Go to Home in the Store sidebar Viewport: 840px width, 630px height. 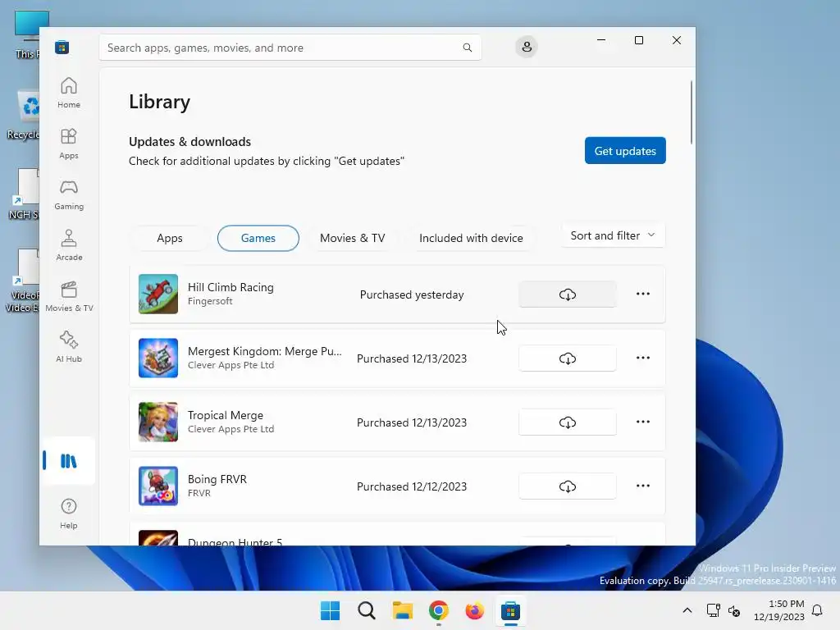(69, 93)
